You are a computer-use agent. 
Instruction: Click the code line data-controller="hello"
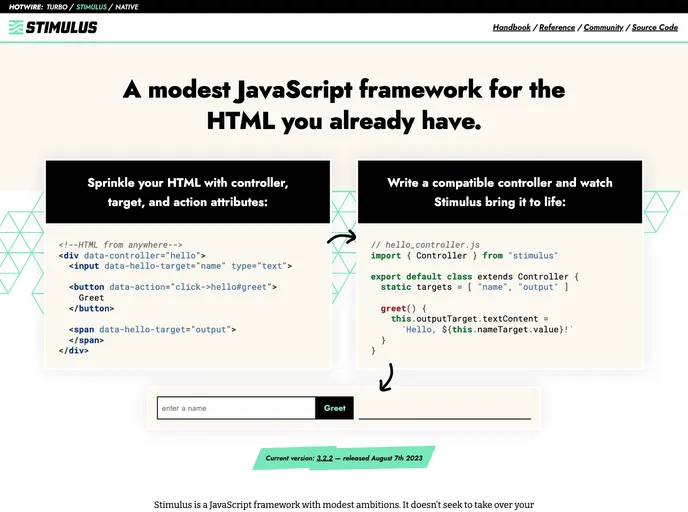click(132, 255)
